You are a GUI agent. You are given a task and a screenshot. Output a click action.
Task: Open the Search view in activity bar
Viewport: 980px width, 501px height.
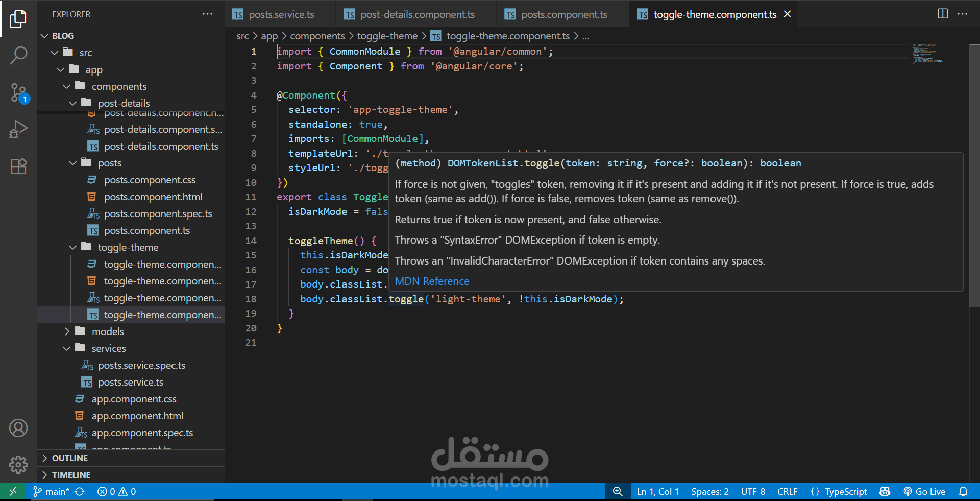point(18,56)
